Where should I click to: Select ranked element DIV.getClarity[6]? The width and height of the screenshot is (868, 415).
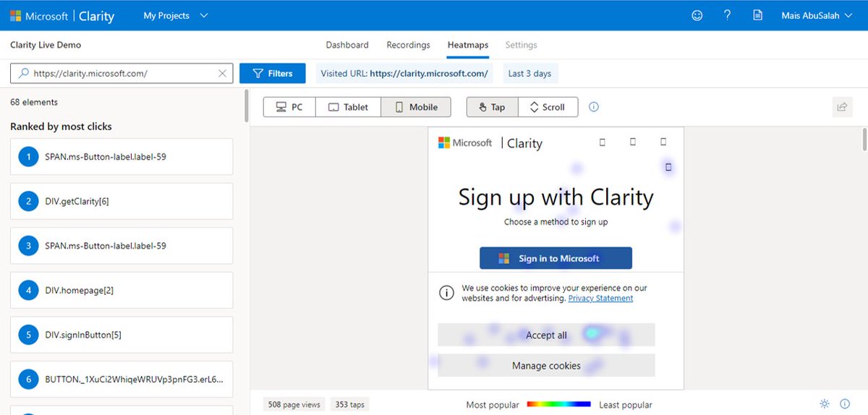122,201
